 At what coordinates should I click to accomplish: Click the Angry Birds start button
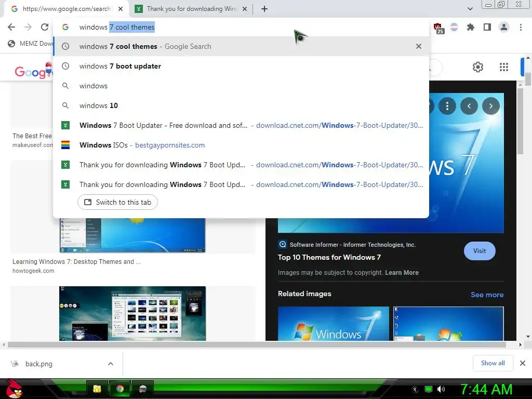14,389
